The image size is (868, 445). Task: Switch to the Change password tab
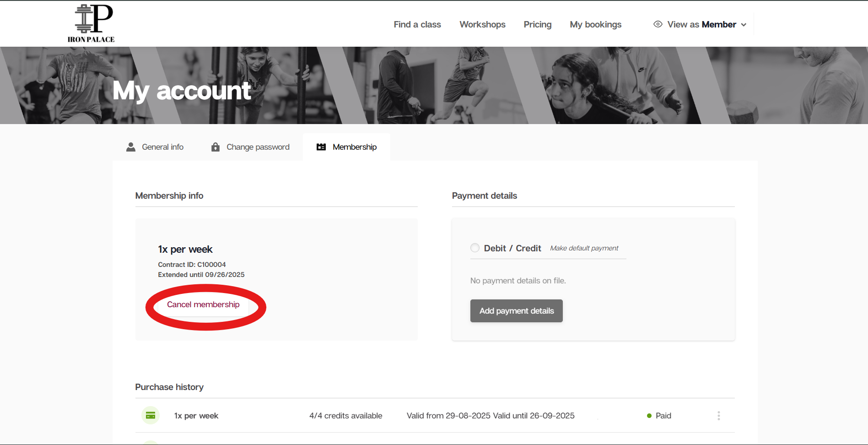coord(250,147)
